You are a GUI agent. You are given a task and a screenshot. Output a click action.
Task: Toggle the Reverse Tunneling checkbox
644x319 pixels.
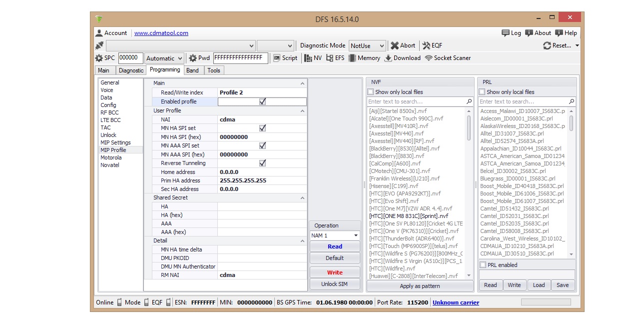click(x=262, y=163)
